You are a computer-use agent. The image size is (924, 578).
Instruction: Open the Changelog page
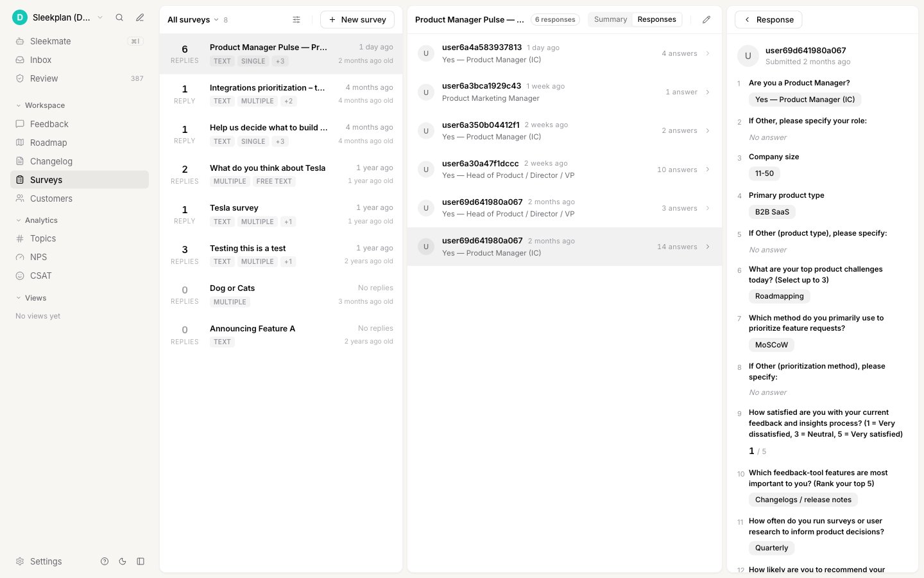[x=80, y=161]
